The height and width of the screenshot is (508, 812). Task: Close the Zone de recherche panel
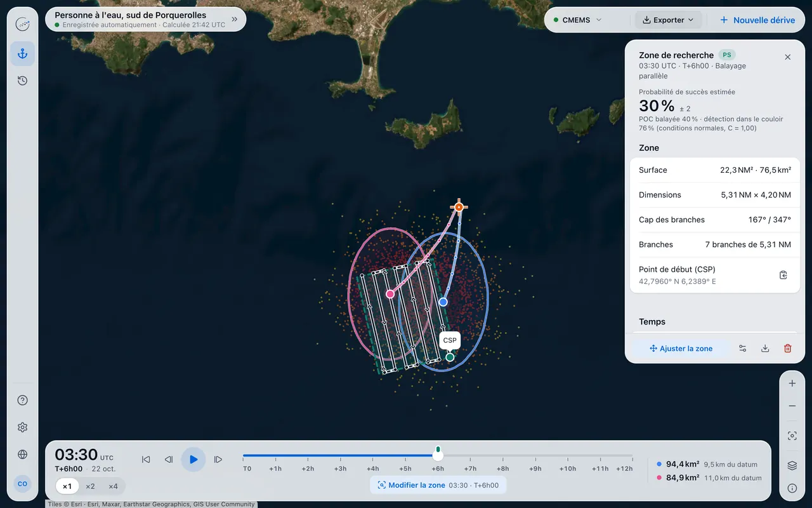coord(788,57)
